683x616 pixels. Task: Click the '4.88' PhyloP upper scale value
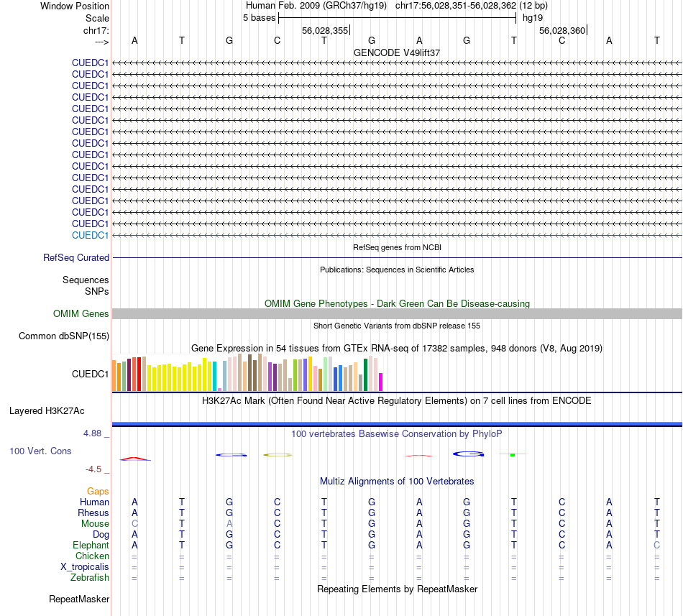point(92,433)
